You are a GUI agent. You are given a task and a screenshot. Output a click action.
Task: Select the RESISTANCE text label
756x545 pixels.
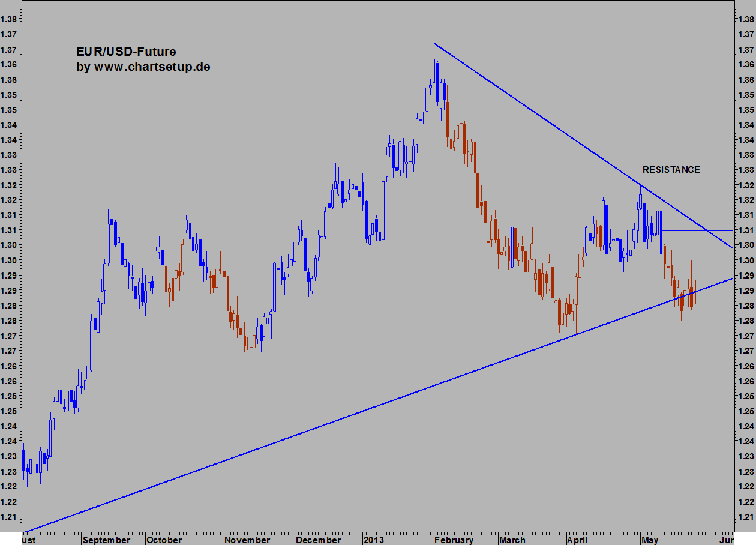coord(671,170)
